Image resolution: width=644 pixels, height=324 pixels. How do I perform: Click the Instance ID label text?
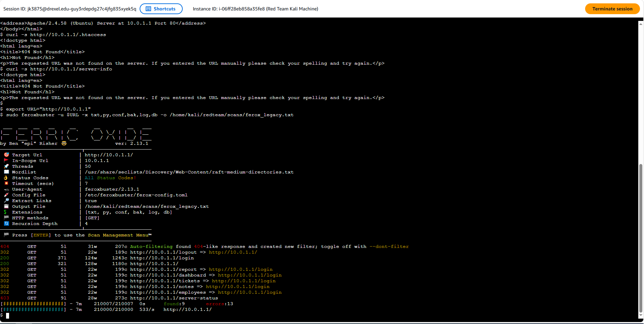(255, 9)
